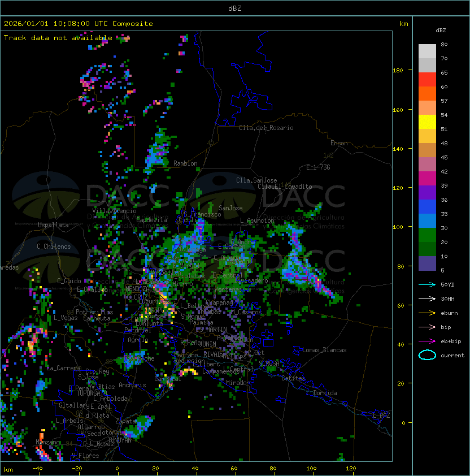Screen dimensions: 470x476
Task: Click the cyan 50YD arrow icon
Action: [427, 284]
